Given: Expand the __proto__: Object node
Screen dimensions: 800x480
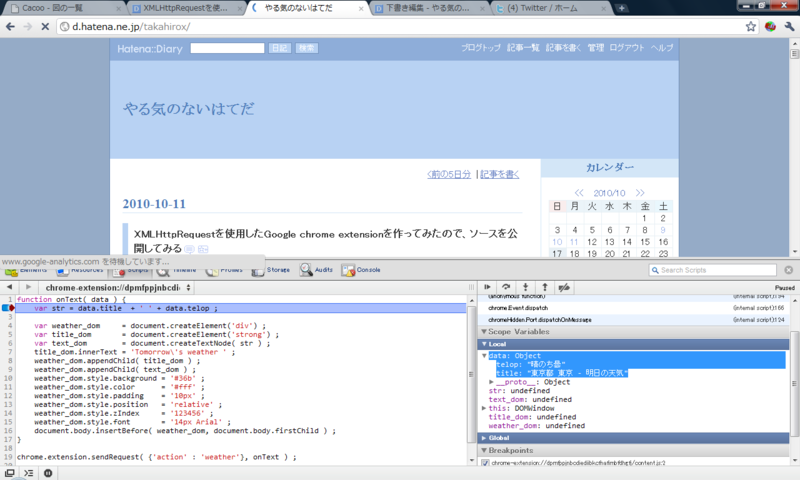Looking at the screenshot, I should pos(491,382).
